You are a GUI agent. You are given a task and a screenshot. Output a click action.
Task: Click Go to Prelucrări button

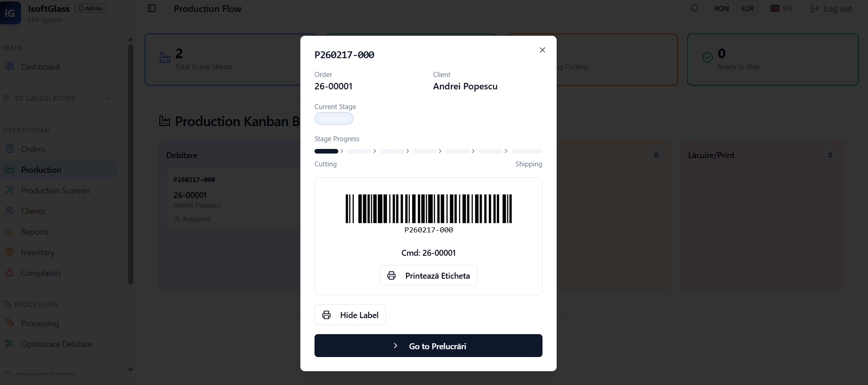(428, 346)
